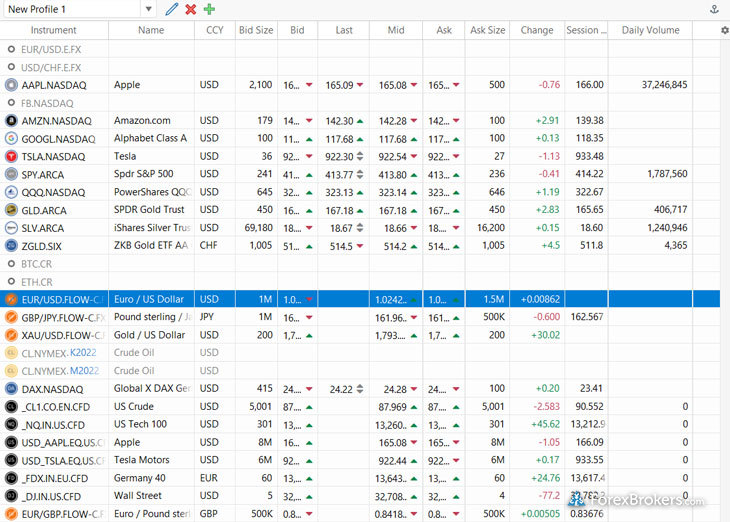730x522 pixels.
Task: Click the SPY.ARCA instrument icon
Action: pos(11,175)
